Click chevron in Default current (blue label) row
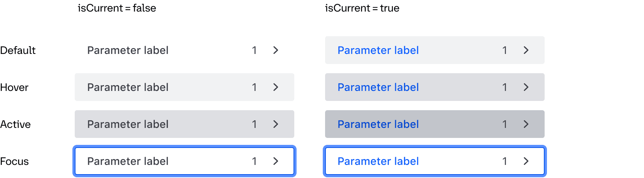This screenshot has width=644, height=178. [526, 50]
